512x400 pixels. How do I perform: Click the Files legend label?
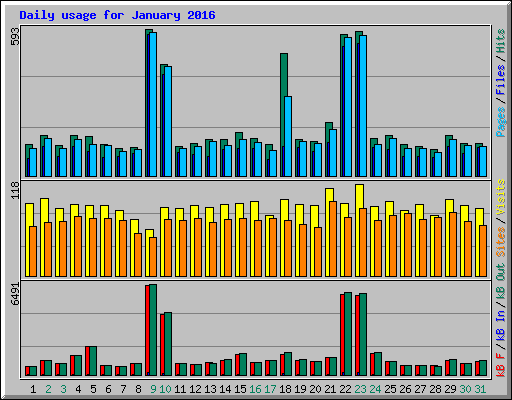point(501,80)
